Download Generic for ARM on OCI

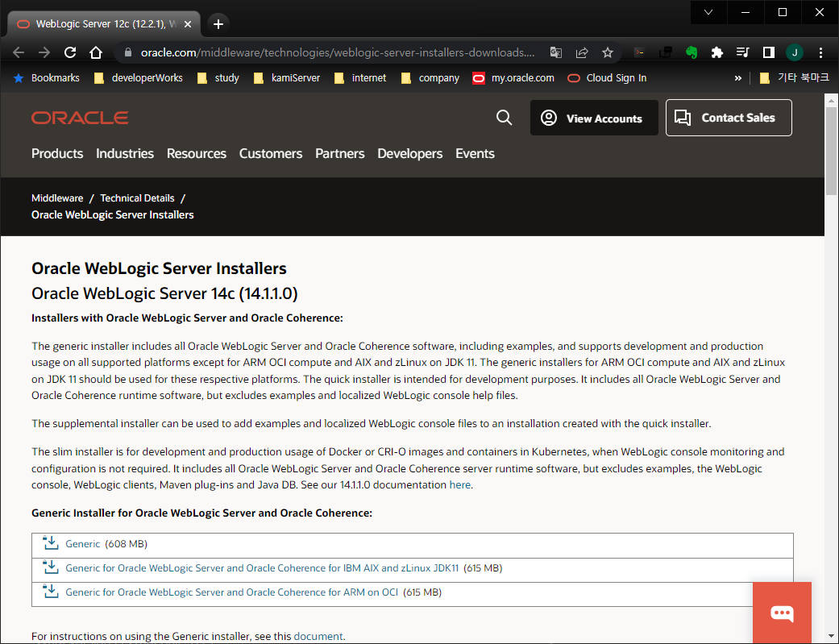(x=231, y=592)
